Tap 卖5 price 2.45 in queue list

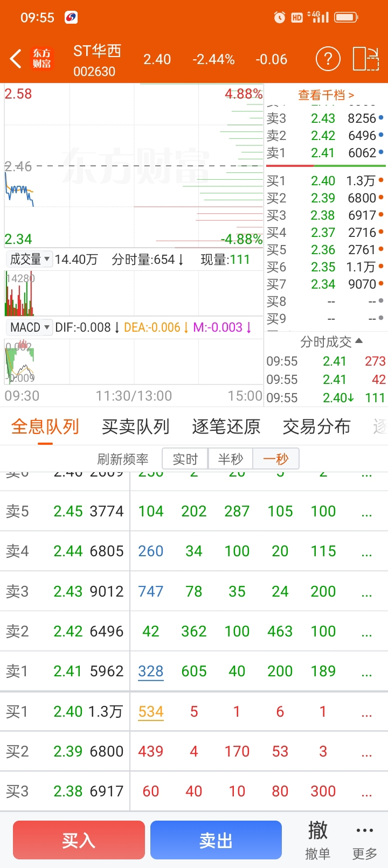click(68, 511)
